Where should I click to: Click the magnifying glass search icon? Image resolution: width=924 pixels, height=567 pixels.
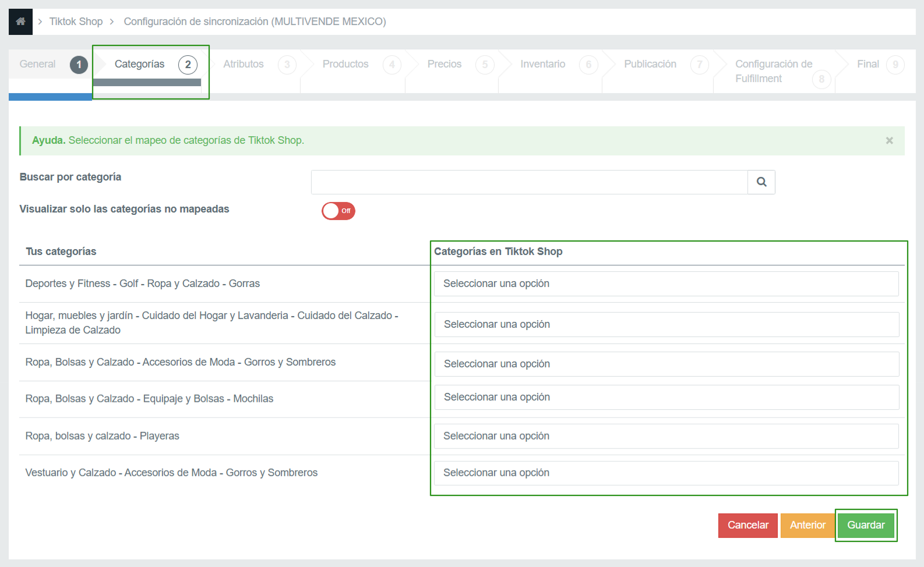(x=761, y=182)
